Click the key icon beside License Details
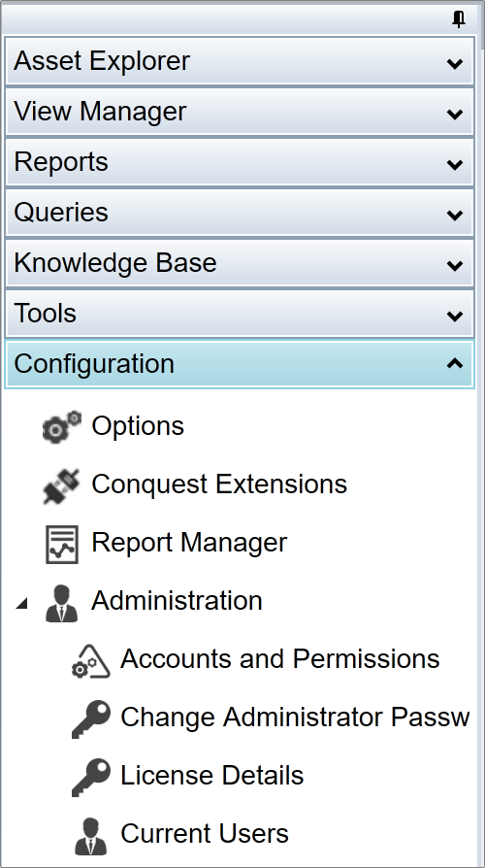 pyautogui.click(x=91, y=777)
